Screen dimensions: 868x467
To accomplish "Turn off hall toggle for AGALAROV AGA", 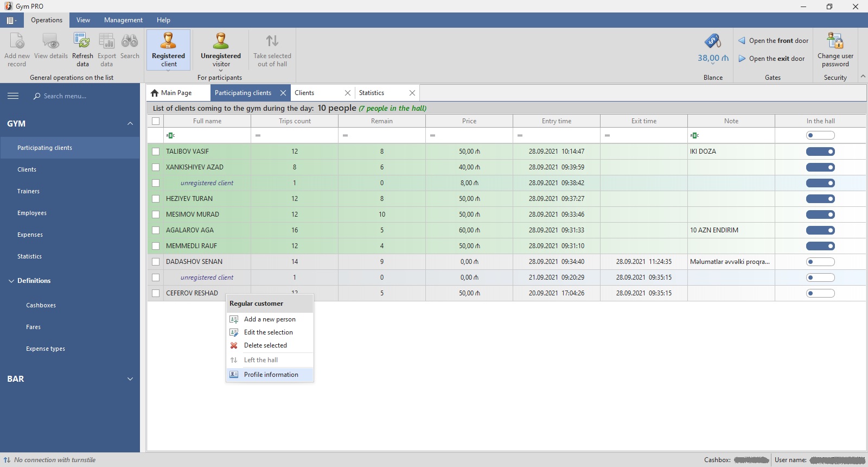I will pos(820,230).
